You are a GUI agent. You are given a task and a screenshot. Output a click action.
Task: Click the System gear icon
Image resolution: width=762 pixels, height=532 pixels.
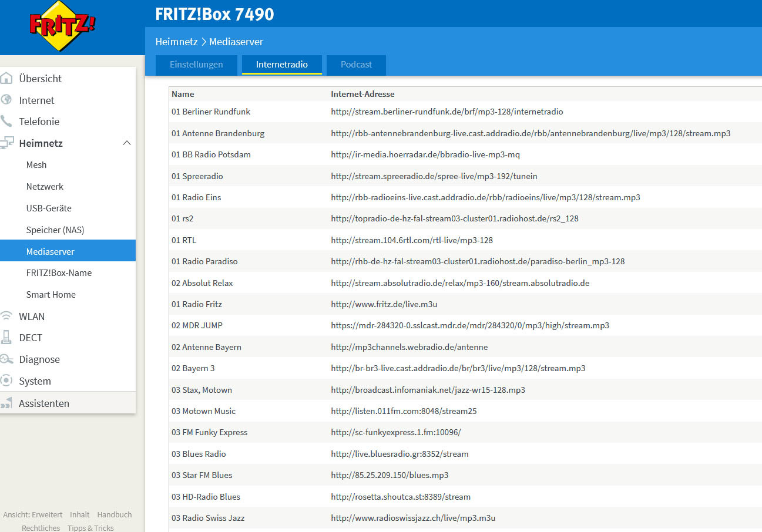click(6, 381)
